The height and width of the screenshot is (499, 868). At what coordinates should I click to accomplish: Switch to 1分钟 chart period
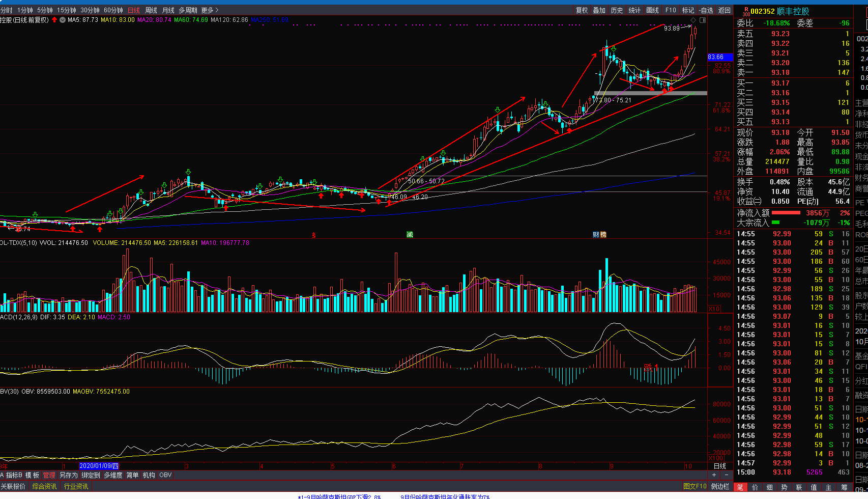25,10
